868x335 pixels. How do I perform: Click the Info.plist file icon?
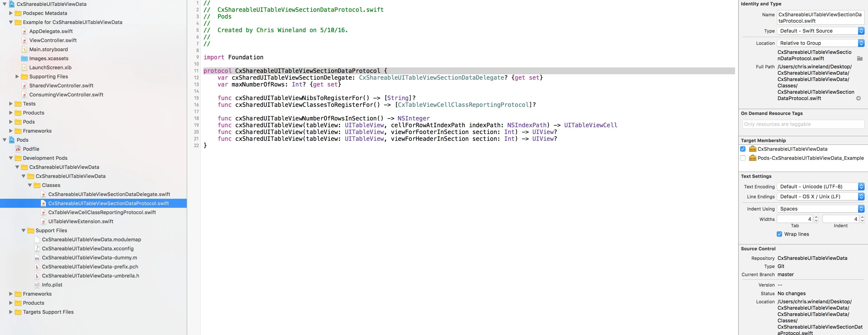(37, 285)
